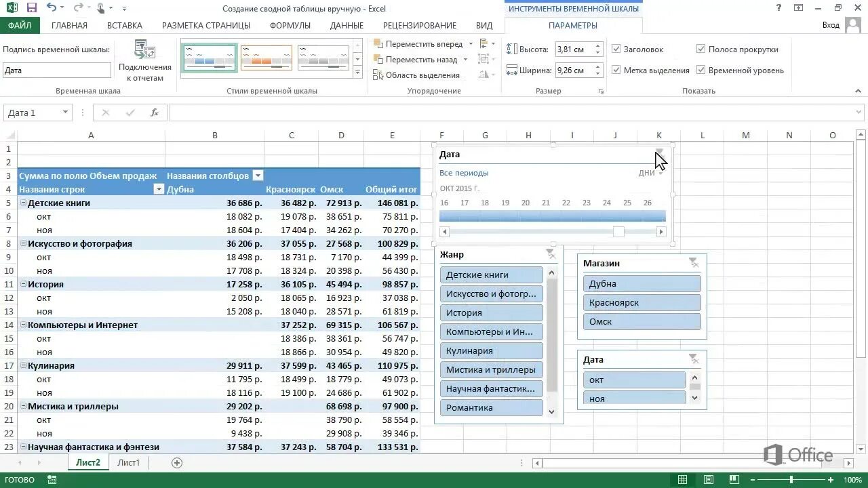The image size is (868, 488).
Task: Collapse the Детские книги row group
Action: [23, 203]
